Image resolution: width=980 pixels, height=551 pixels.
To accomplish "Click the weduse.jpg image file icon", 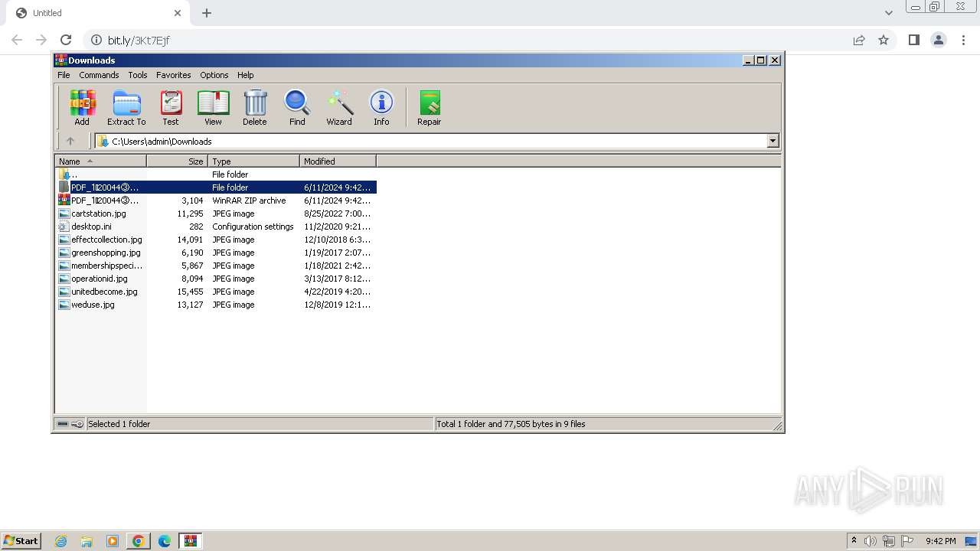I will click(x=64, y=305).
